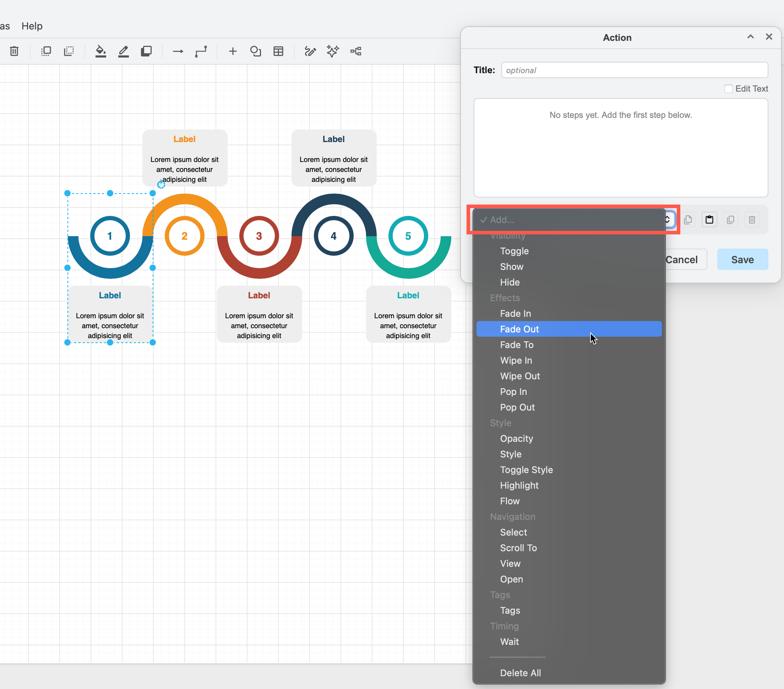Choose Scroll To option
The image size is (784, 689).
(569, 548)
